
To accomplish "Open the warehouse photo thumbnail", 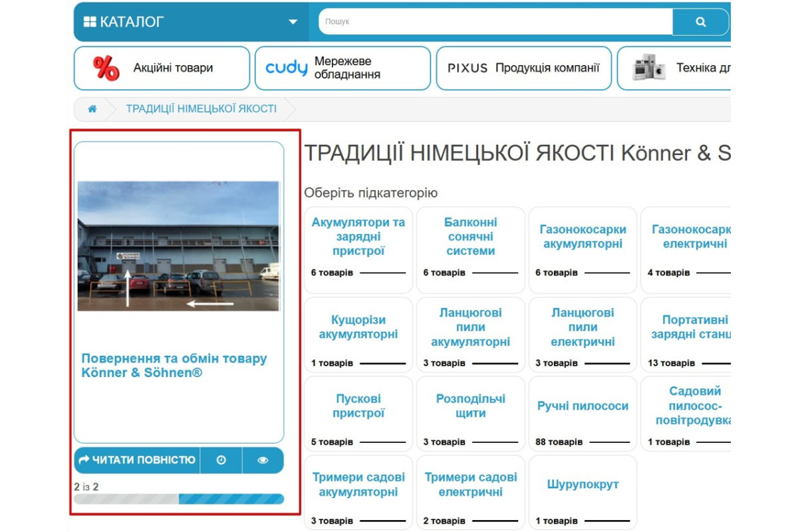I will tap(179, 246).
